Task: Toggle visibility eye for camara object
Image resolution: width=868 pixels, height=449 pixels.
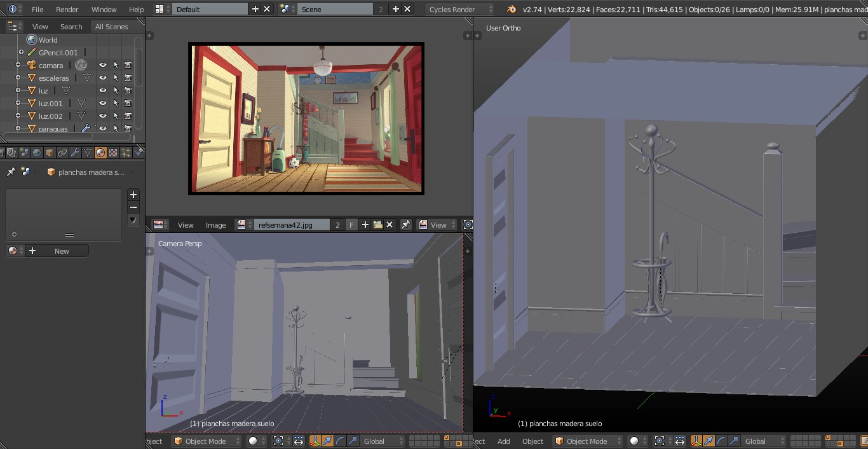Action: pyautogui.click(x=102, y=65)
